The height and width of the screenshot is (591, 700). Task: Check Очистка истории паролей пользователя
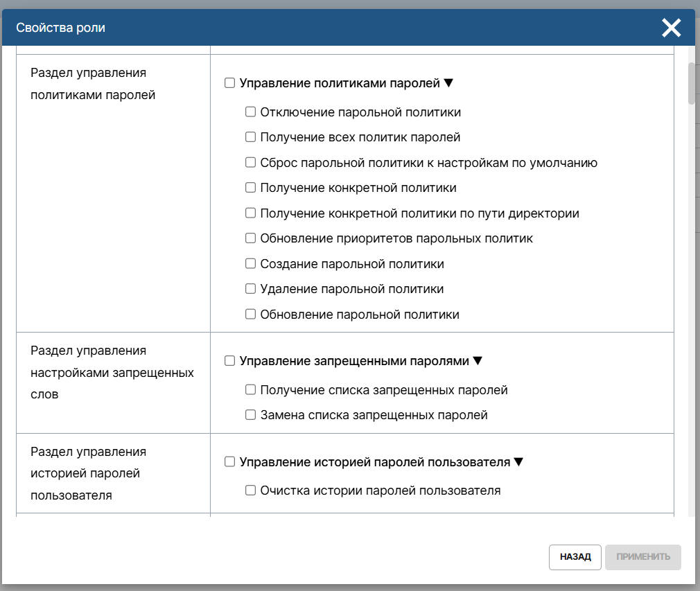click(x=251, y=491)
